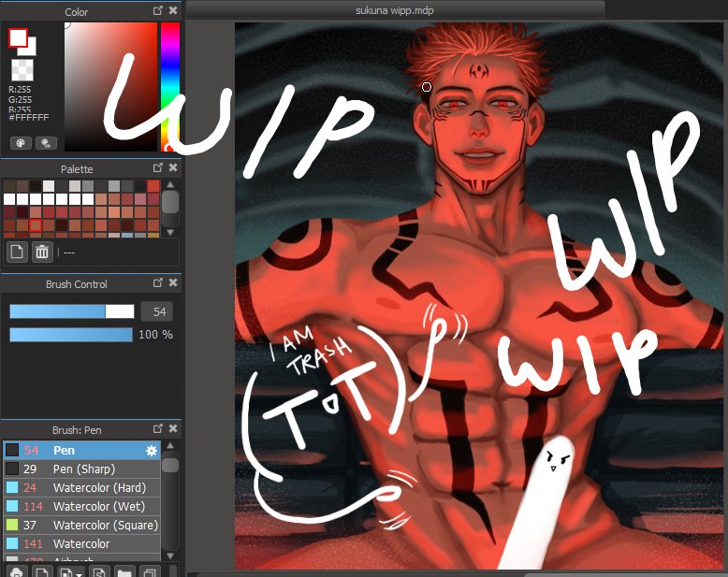This screenshot has width=728, height=577.
Task: Close the Brush: Pen panel
Action: [173, 429]
